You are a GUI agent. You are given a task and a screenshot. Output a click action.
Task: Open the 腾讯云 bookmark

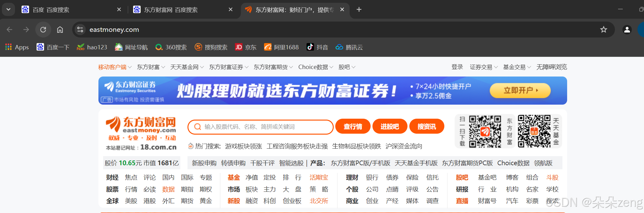coord(349,47)
